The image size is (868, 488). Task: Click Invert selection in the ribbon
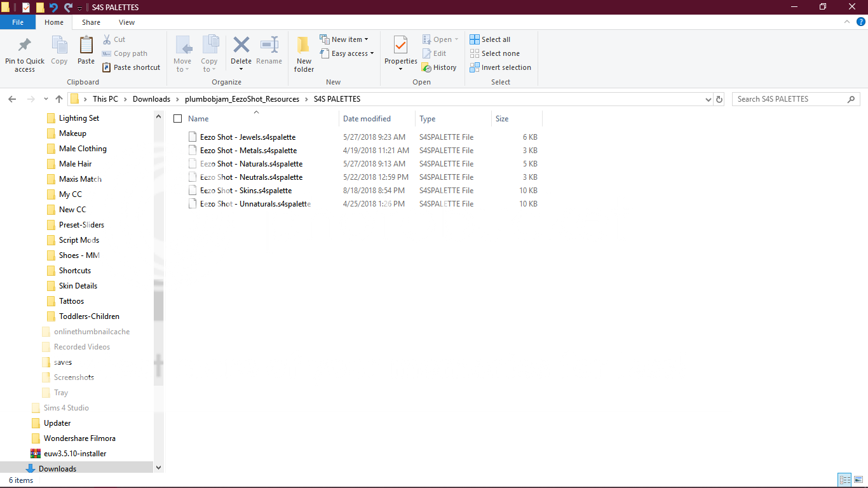click(500, 67)
